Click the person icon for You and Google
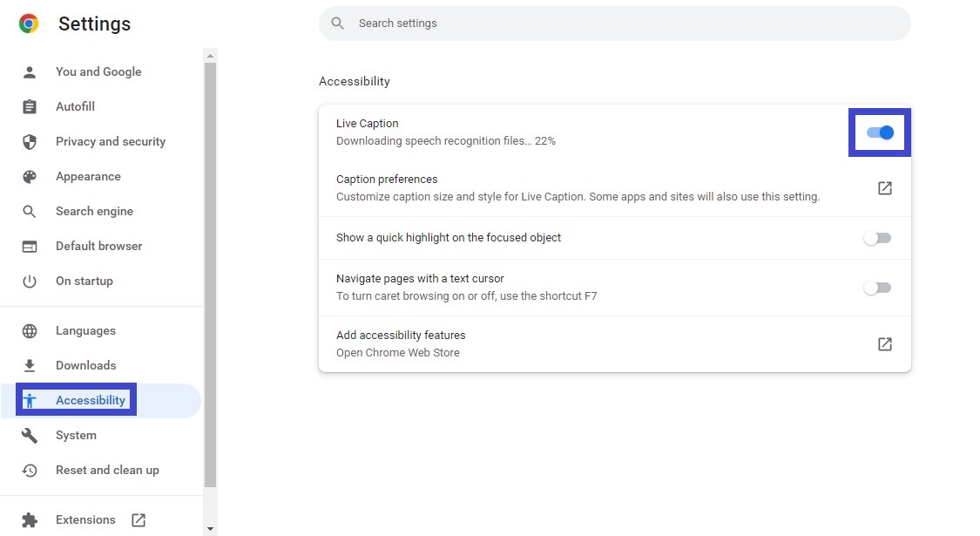Viewport: 980px width, 536px height. (30, 72)
